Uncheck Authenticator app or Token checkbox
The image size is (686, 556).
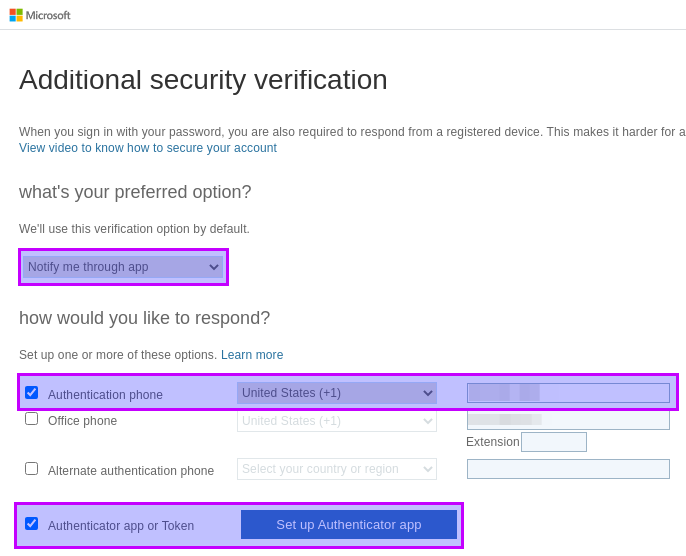[x=32, y=523]
